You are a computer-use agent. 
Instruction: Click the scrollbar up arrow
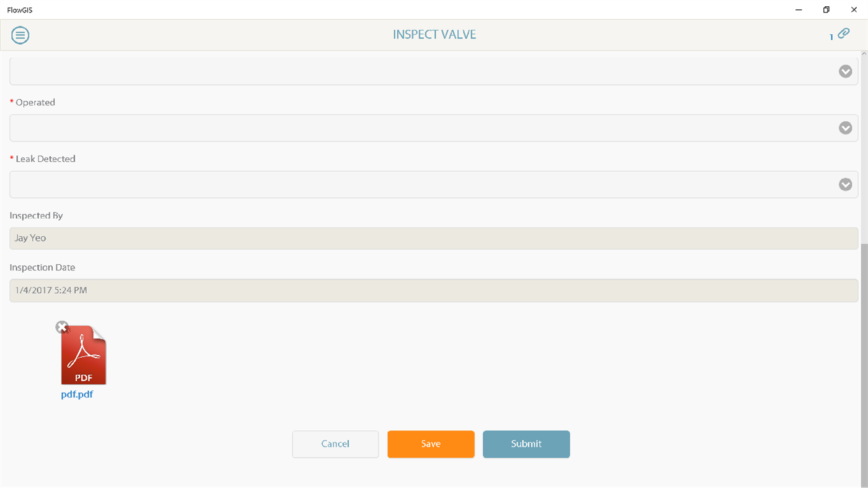(864, 54)
